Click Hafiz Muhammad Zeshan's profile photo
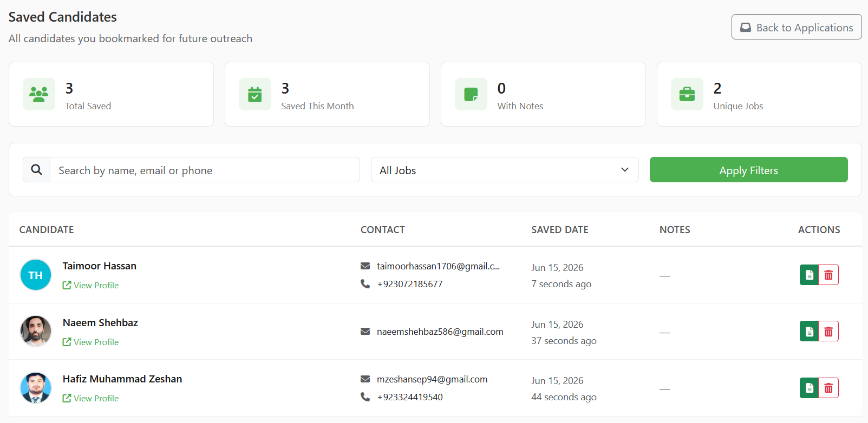 [36, 388]
